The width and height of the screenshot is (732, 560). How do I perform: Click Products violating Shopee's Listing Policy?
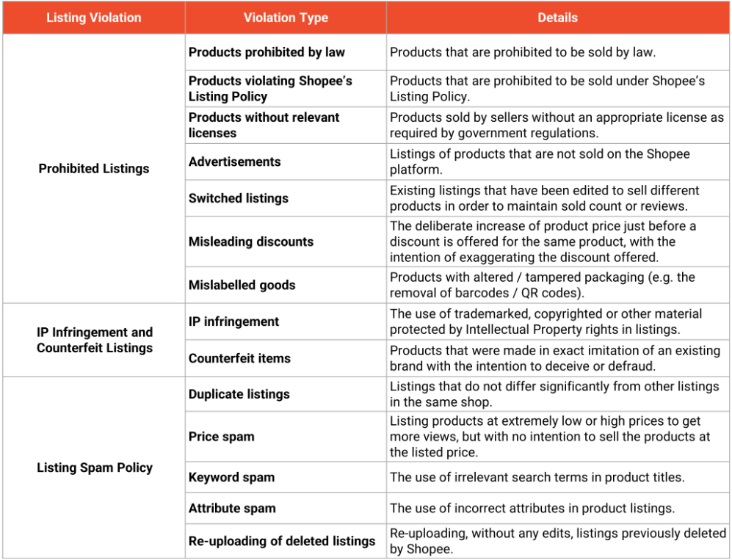tap(270, 89)
